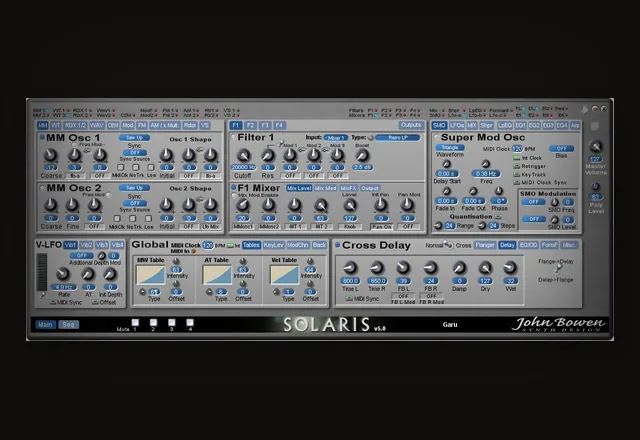Switch to the WT oscillator tab
The image size is (640, 440).
56,125
